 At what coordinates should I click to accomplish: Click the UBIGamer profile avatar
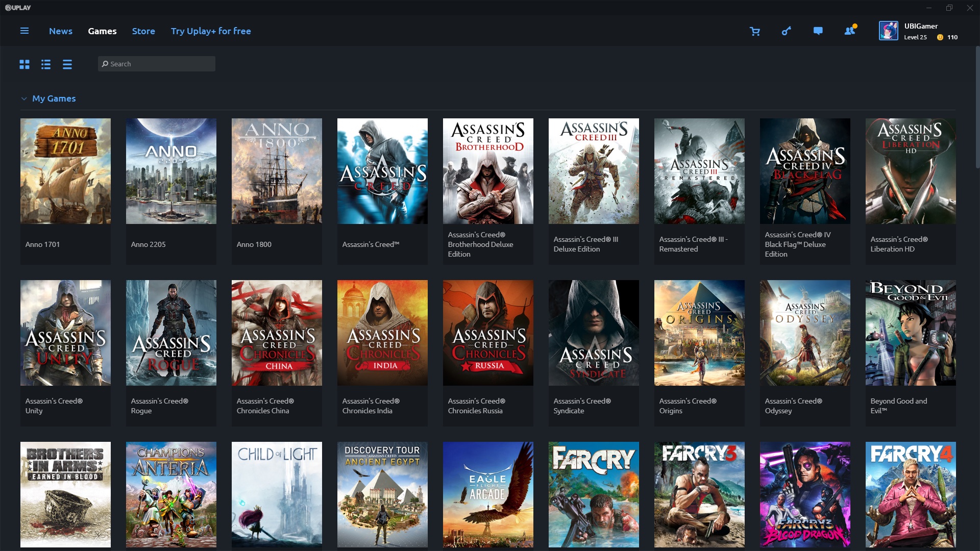coord(888,31)
